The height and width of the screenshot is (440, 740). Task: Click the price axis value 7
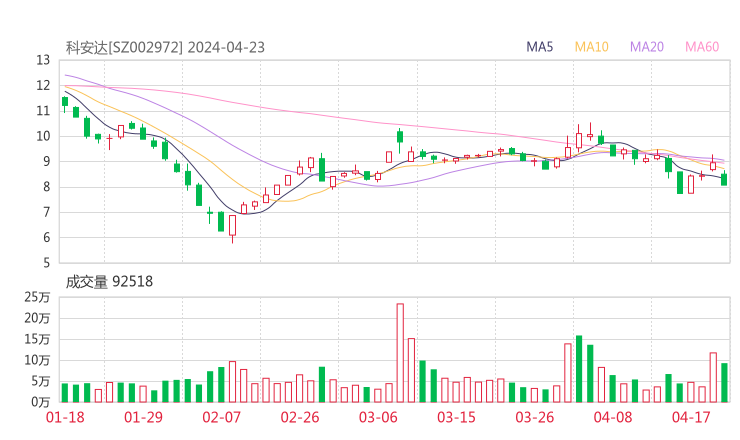[x=46, y=212]
